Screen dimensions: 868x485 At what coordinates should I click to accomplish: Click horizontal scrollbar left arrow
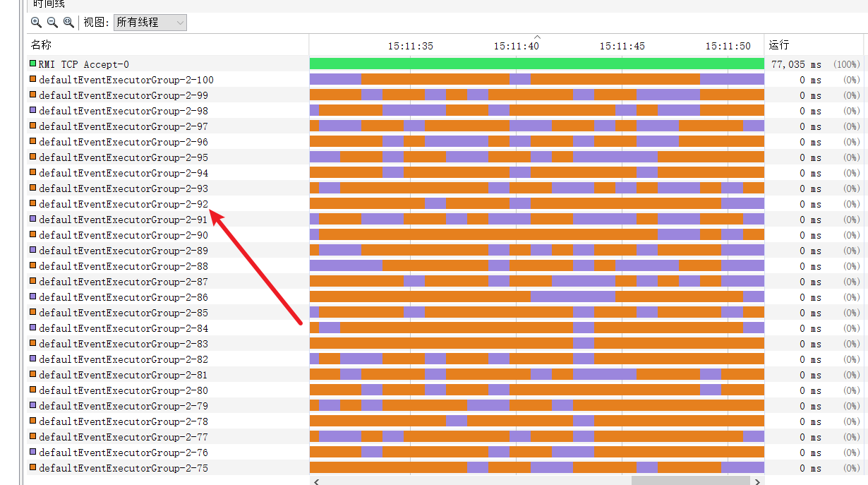[315, 481]
